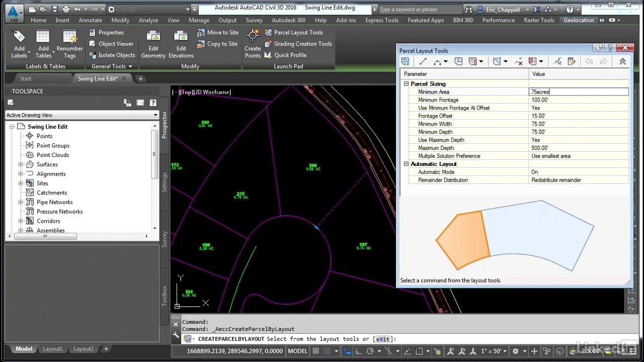The width and height of the screenshot is (644, 362).
Task: Open the PI edit tool dropdown arrow
Action: pos(506,61)
